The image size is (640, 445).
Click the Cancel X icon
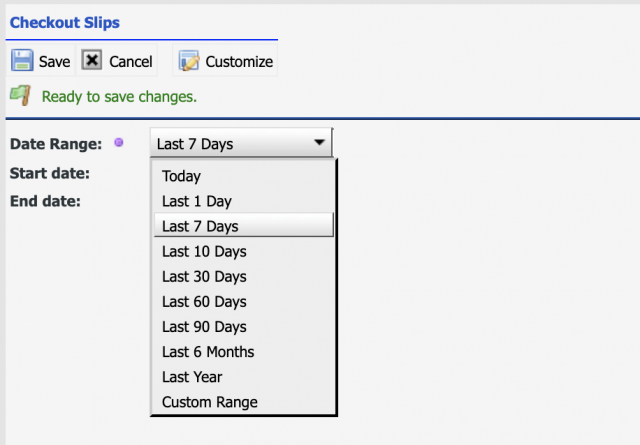92,60
